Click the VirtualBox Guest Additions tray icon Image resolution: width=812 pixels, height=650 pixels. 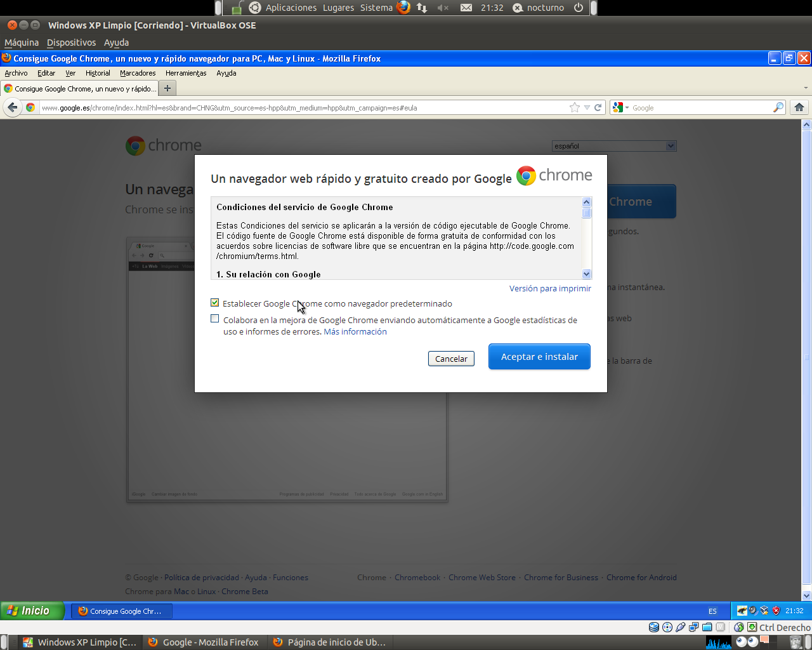pyautogui.click(x=764, y=611)
